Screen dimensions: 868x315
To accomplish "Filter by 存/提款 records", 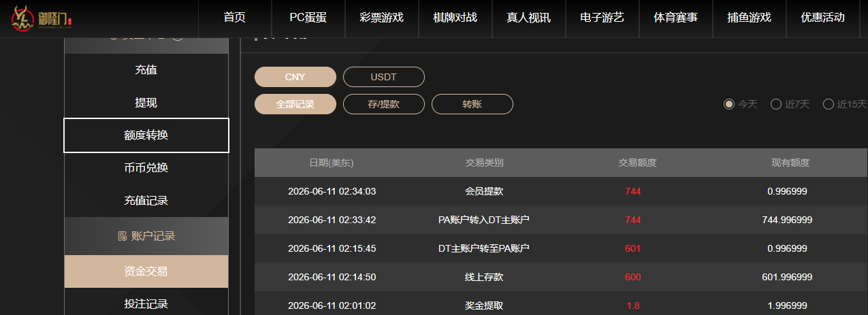I will (x=384, y=104).
